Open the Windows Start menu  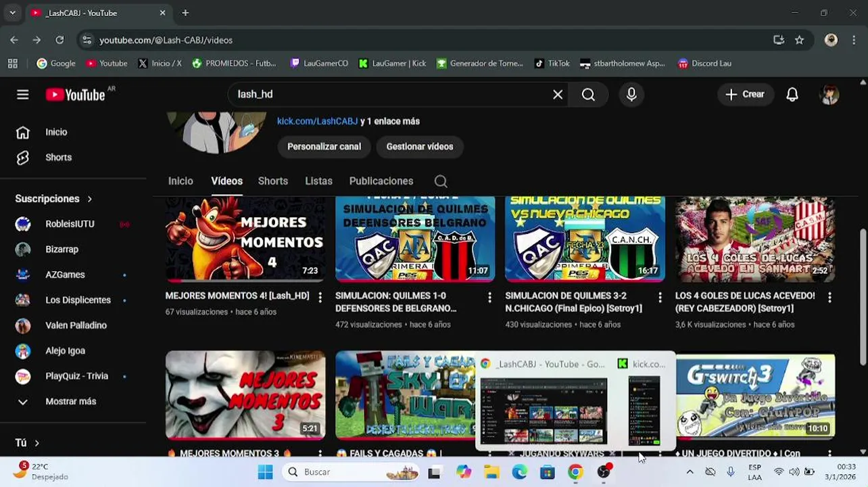pos(265,472)
